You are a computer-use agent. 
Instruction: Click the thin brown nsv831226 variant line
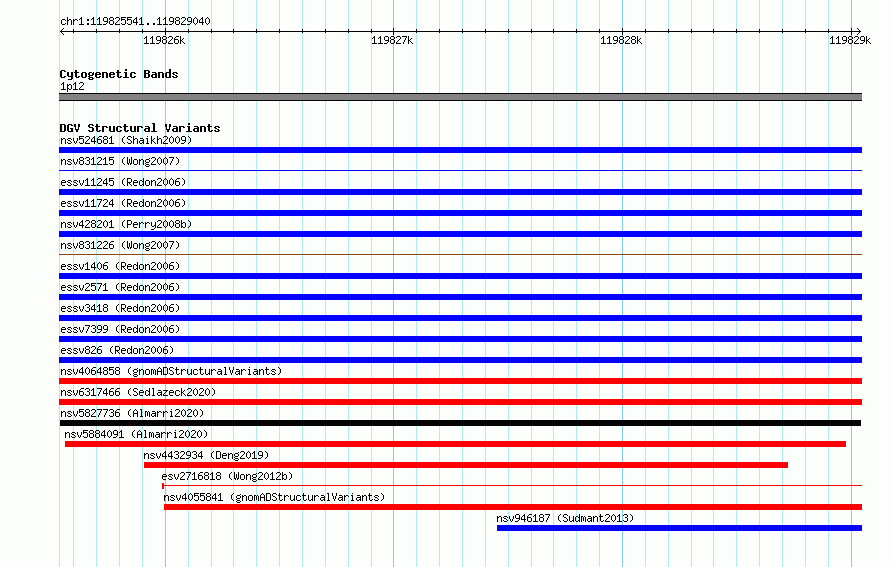click(460, 254)
